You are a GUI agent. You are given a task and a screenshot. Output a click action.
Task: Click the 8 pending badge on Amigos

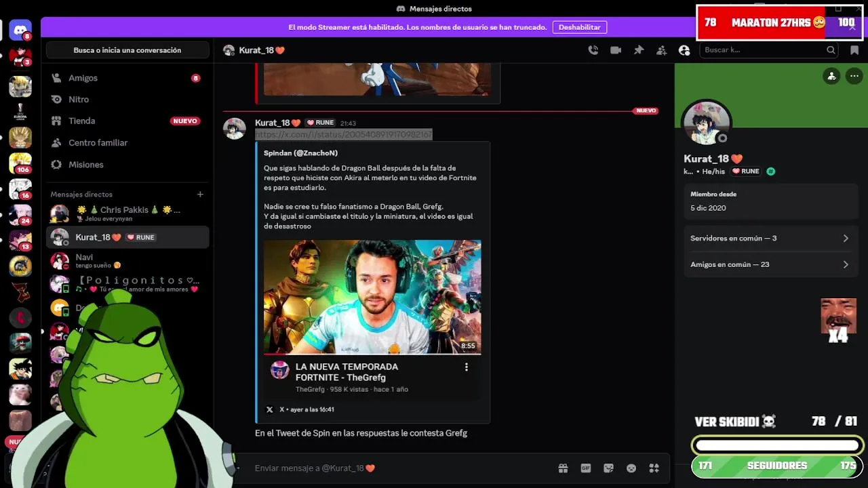195,78
